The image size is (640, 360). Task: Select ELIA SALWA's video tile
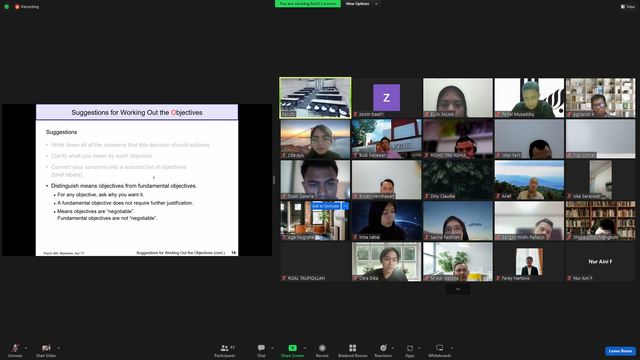458,98
